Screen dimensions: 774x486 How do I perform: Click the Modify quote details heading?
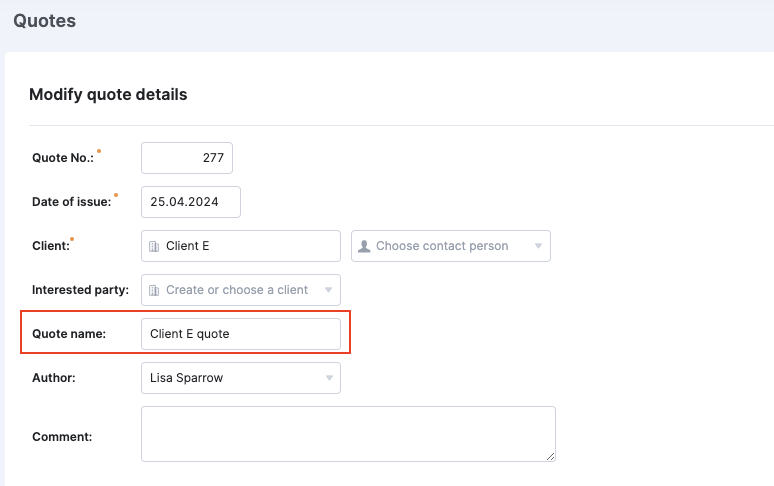[108, 94]
